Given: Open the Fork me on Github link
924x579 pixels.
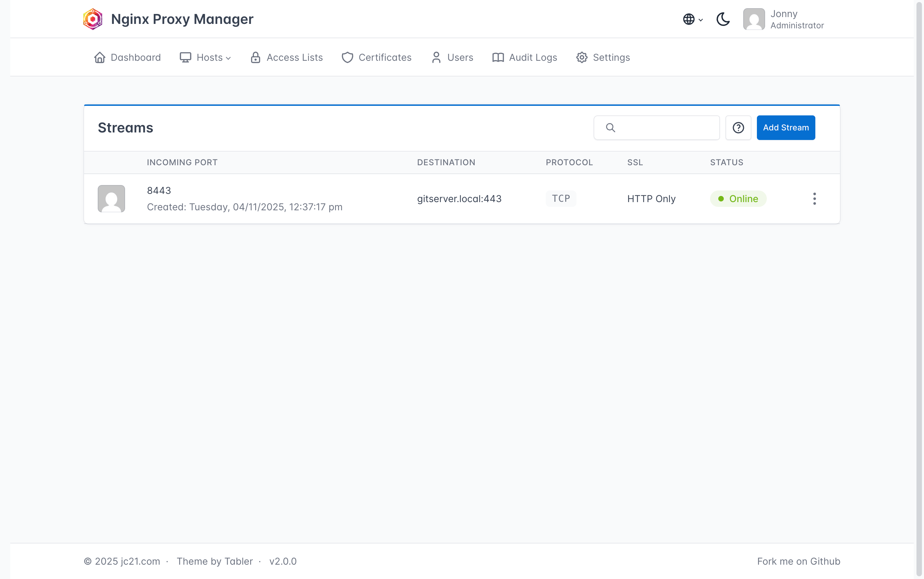Looking at the screenshot, I should (x=798, y=561).
